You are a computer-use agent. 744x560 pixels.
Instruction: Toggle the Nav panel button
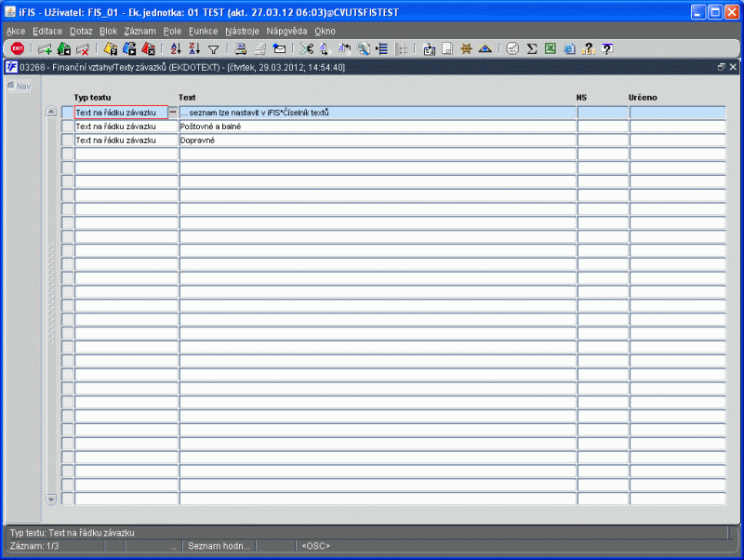pos(20,87)
